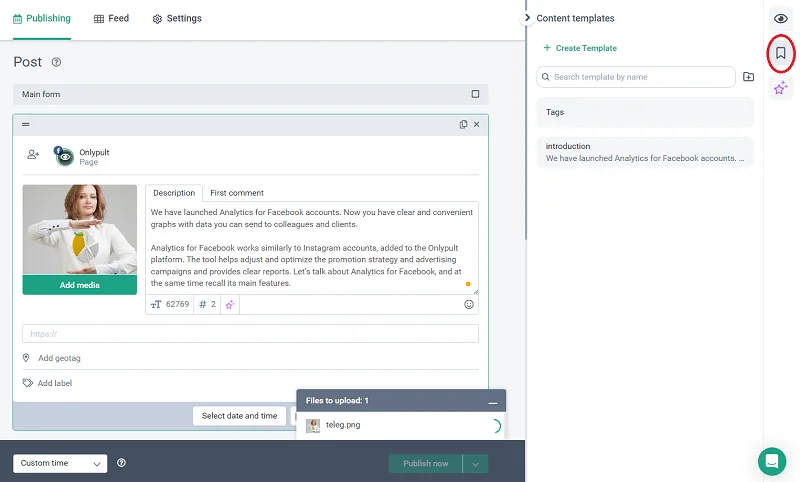800x482 pixels.
Task: Click the hashtag counter icon
Action: 203,304
